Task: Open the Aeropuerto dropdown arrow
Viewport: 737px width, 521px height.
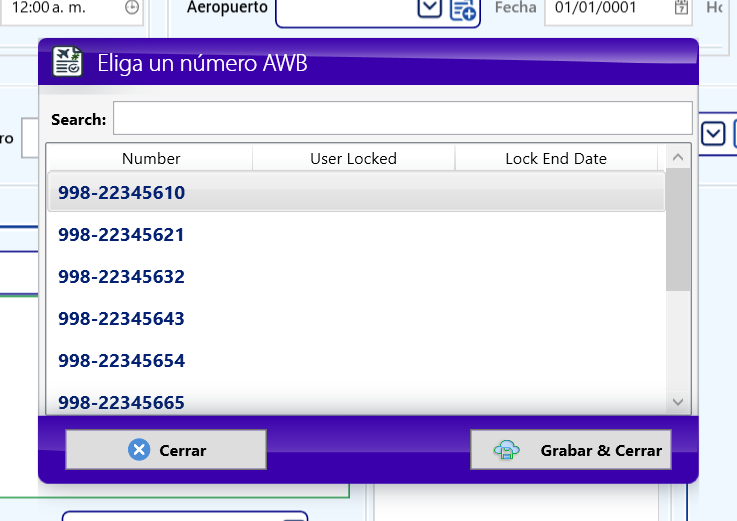Action: click(x=430, y=8)
